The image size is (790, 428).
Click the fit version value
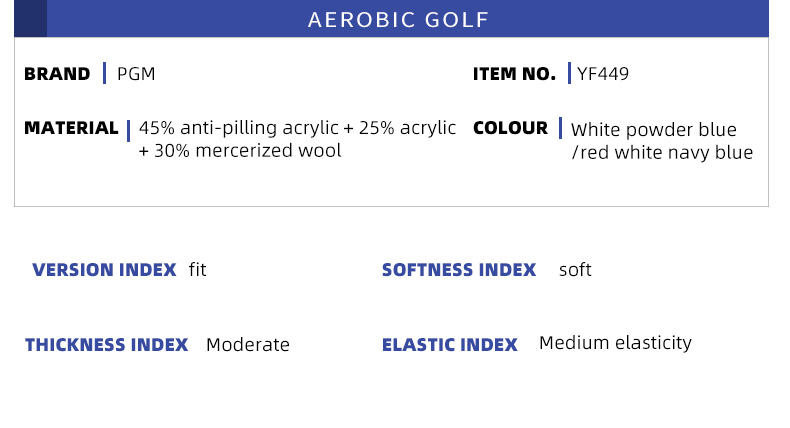[198, 270]
